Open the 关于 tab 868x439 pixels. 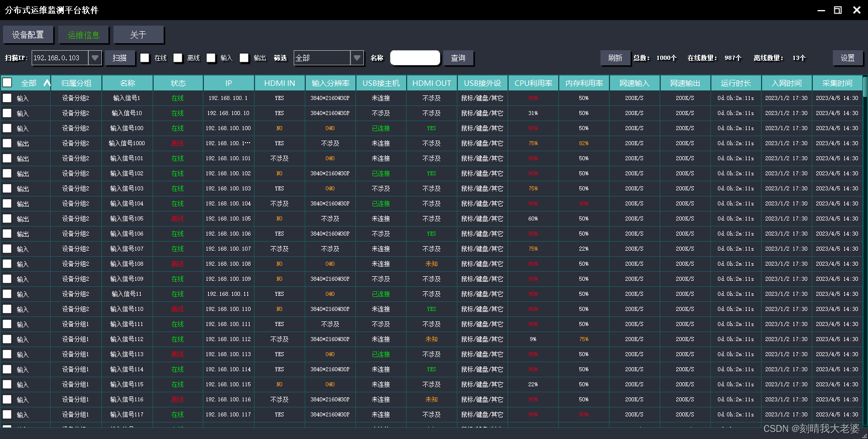tap(138, 35)
